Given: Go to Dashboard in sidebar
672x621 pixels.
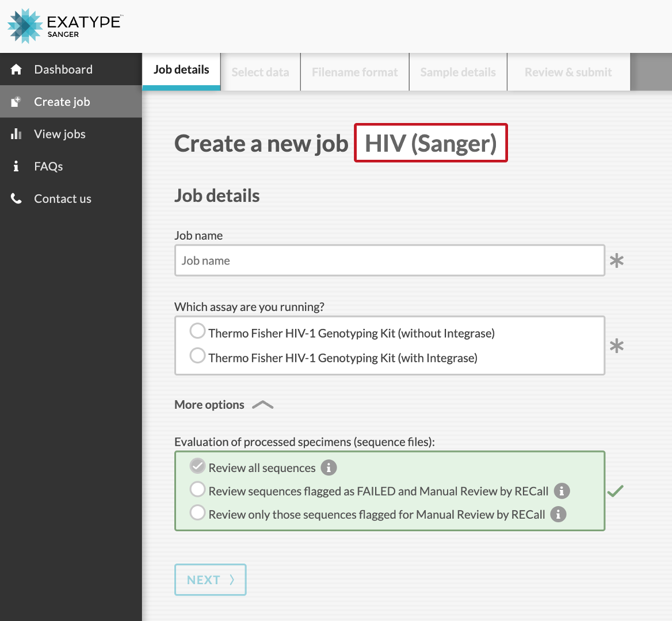Looking at the screenshot, I should [71, 70].
